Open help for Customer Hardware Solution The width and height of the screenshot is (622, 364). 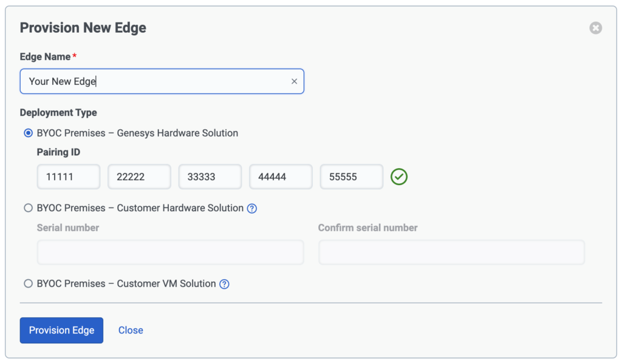pyautogui.click(x=252, y=208)
